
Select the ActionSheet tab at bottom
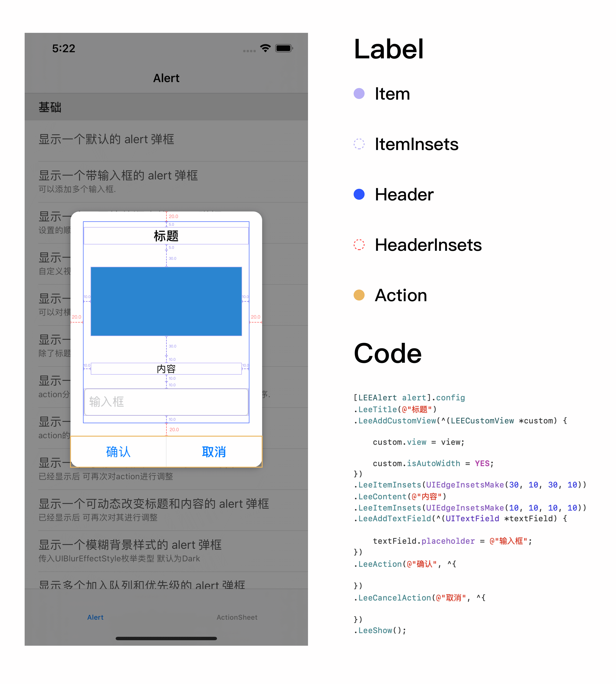tap(236, 616)
